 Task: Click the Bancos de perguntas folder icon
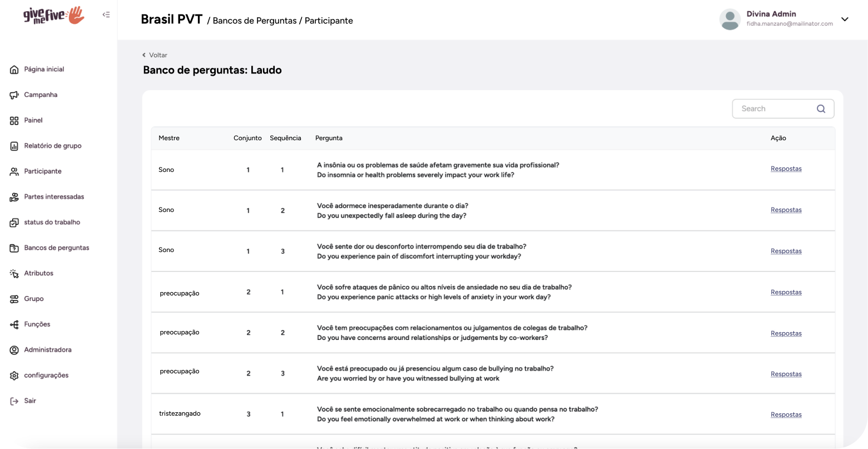point(14,248)
